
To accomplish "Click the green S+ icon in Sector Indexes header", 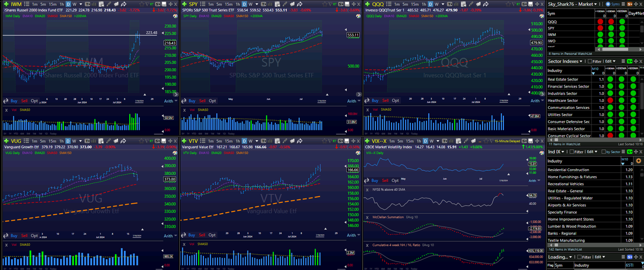I will 630,61.
